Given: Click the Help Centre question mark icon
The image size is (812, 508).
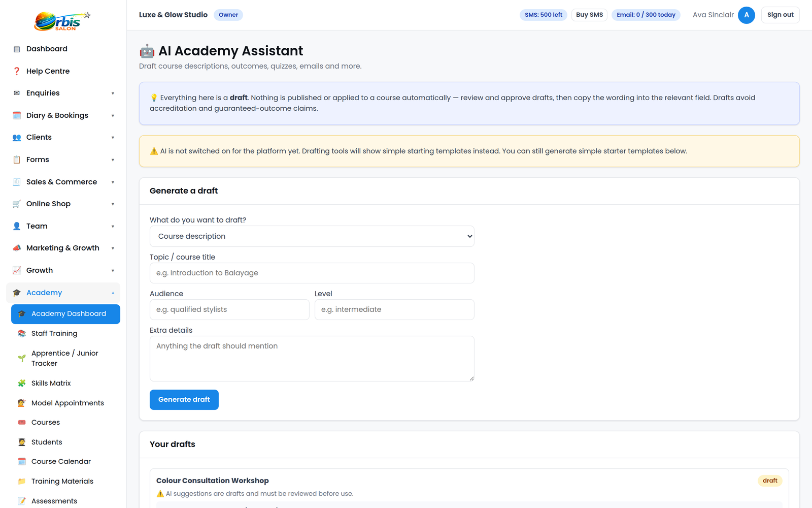Looking at the screenshot, I should [17, 71].
